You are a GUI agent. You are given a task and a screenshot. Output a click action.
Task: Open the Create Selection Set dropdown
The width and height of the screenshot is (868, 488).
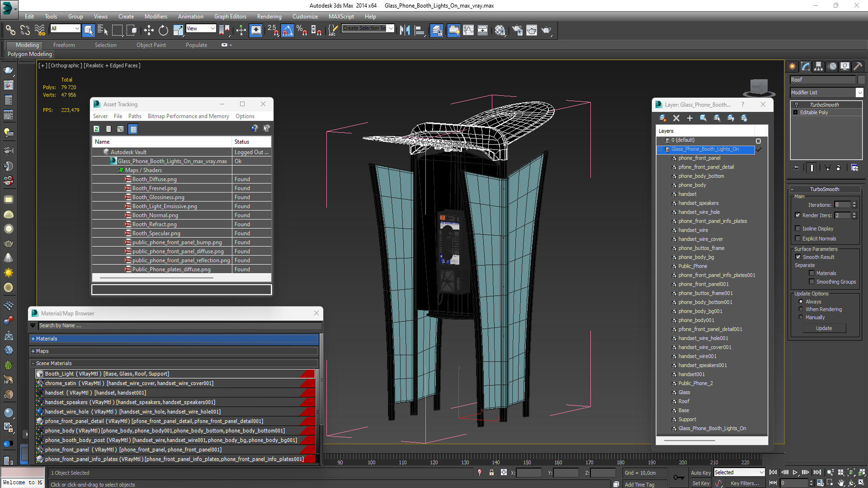tap(368, 28)
